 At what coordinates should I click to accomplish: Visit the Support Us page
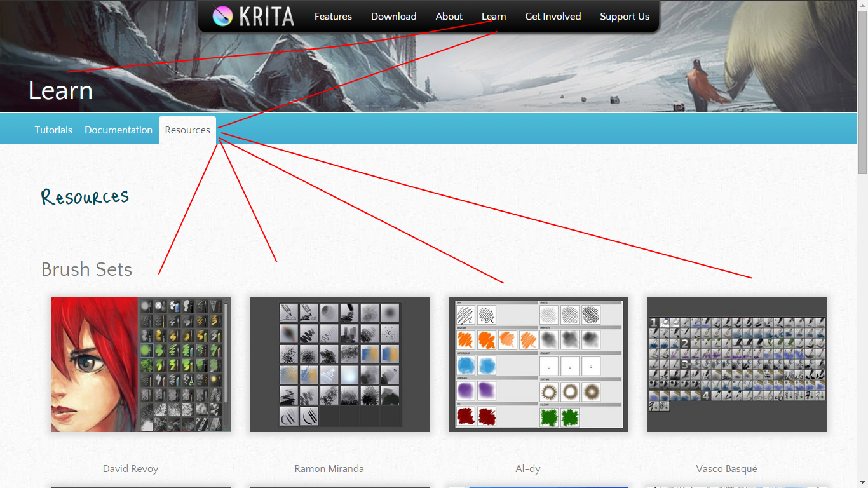(x=625, y=17)
